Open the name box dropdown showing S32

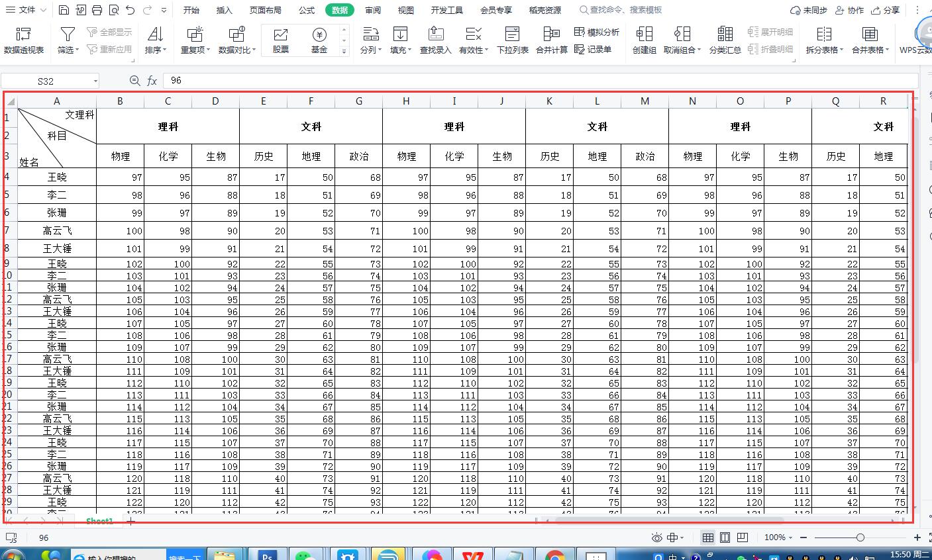click(94, 79)
